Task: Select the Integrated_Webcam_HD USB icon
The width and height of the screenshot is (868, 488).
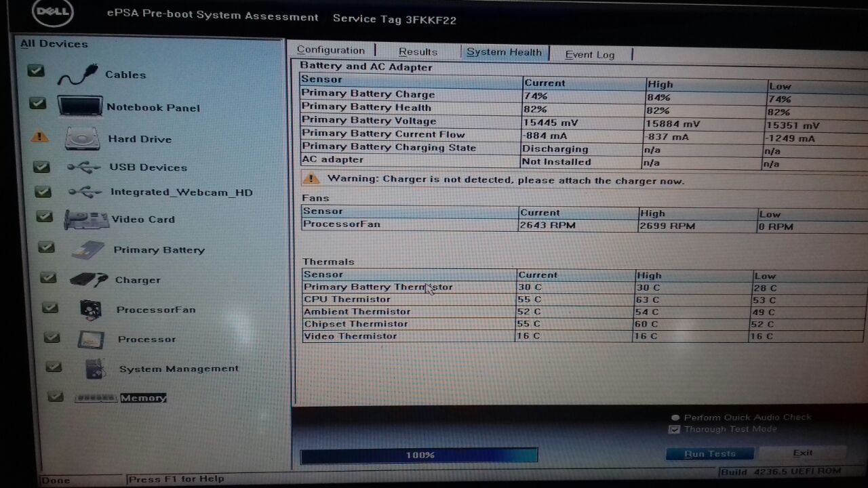Action: tap(85, 192)
